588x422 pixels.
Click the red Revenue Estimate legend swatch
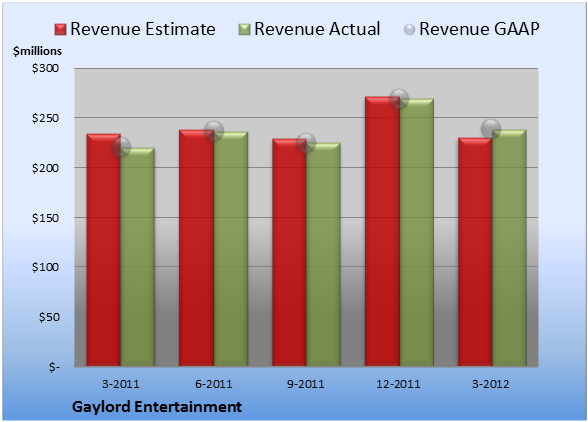(60, 30)
